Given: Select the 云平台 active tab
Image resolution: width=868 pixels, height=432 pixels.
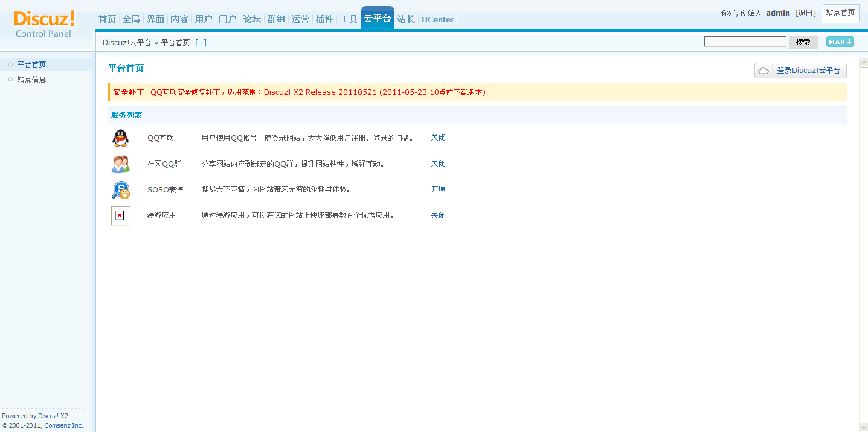Looking at the screenshot, I should (378, 18).
